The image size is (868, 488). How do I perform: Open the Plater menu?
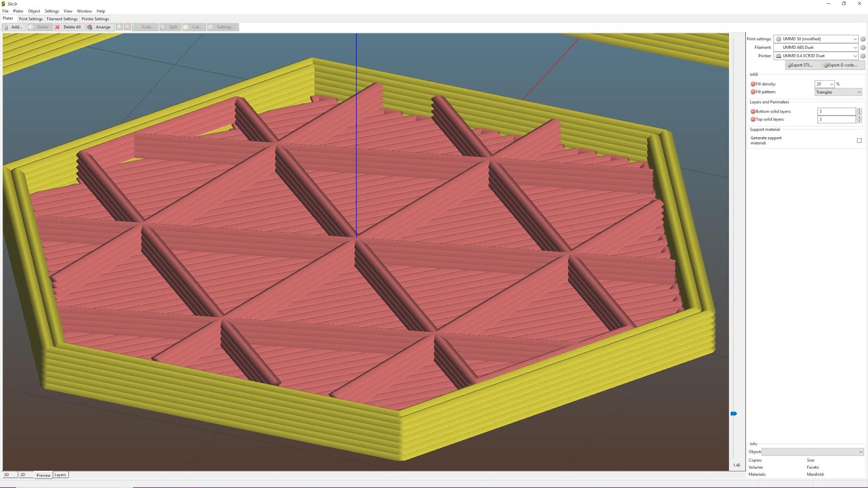click(x=18, y=11)
